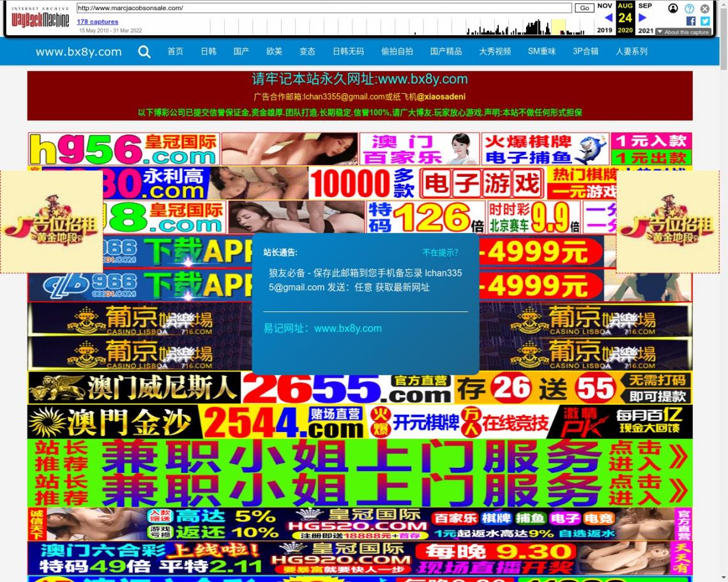Viewport: 728px width, 582px height.
Task: Open the 首页 menu item
Action: pos(175,52)
